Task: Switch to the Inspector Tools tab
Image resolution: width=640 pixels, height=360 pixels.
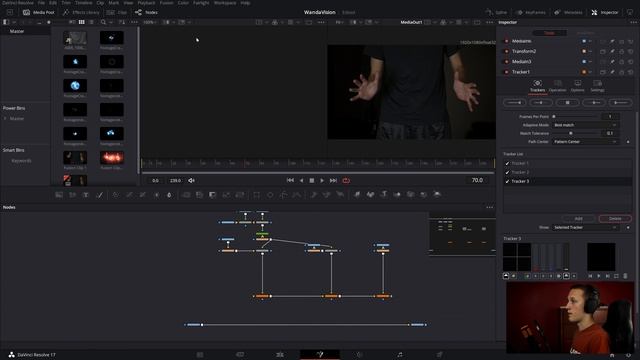Action: pyautogui.click(x=549, y=33)
